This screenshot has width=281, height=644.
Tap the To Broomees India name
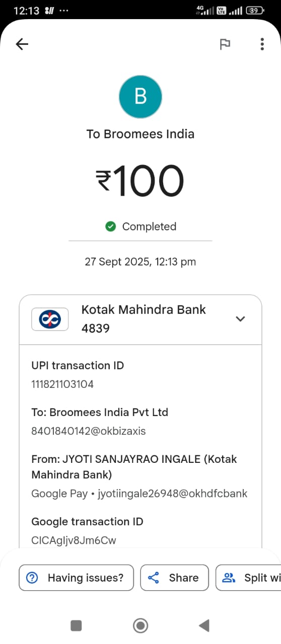click(140, 134)
